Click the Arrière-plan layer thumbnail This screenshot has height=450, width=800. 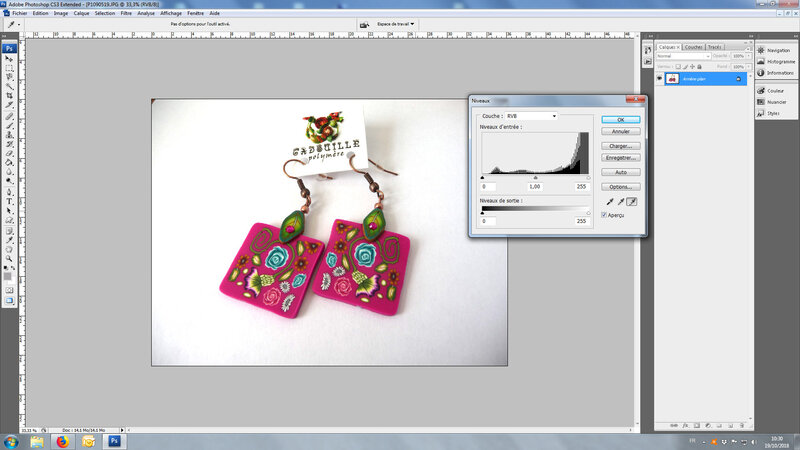tap(672, 79)
